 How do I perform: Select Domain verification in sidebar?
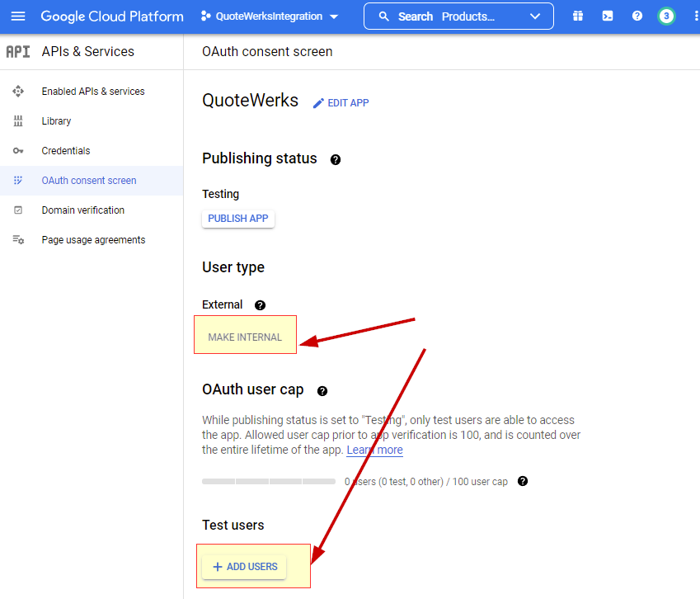pos(82,210)
